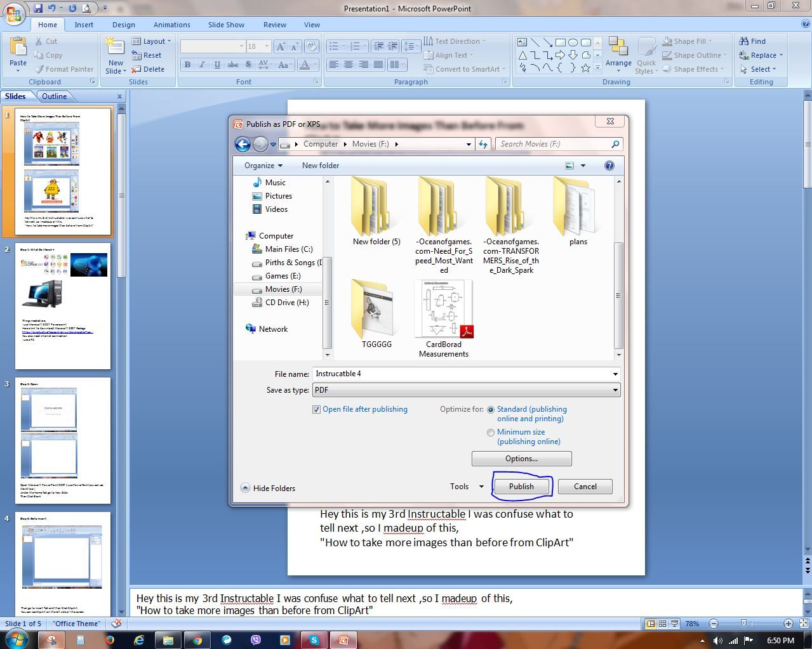
Task: Toggle Open file after publishing checkbox
Action: click(316, 409)
